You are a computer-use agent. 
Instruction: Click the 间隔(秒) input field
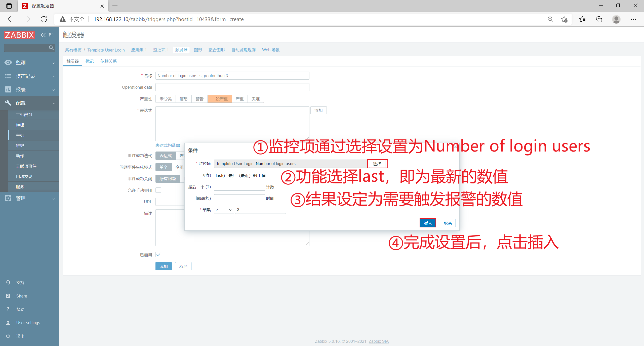[x=239, y=198]
